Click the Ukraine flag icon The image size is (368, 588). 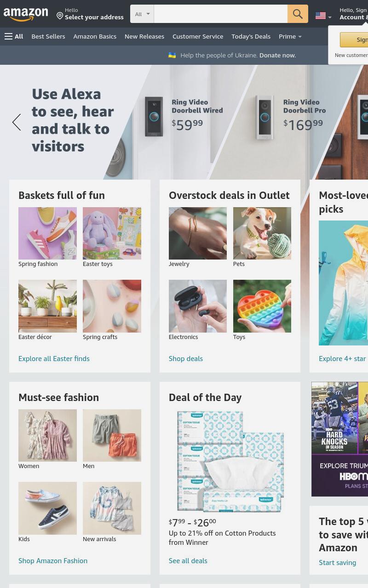172,55
